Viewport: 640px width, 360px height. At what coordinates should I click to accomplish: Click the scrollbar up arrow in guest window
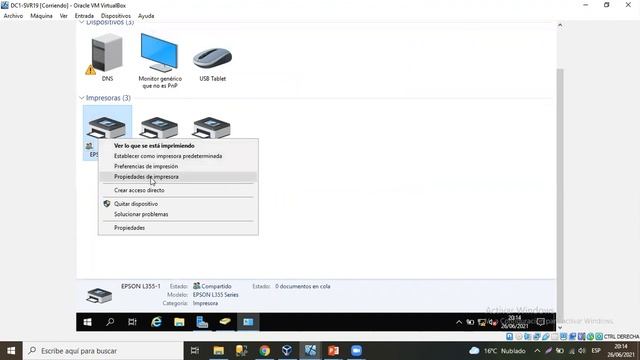coord(560,25)
